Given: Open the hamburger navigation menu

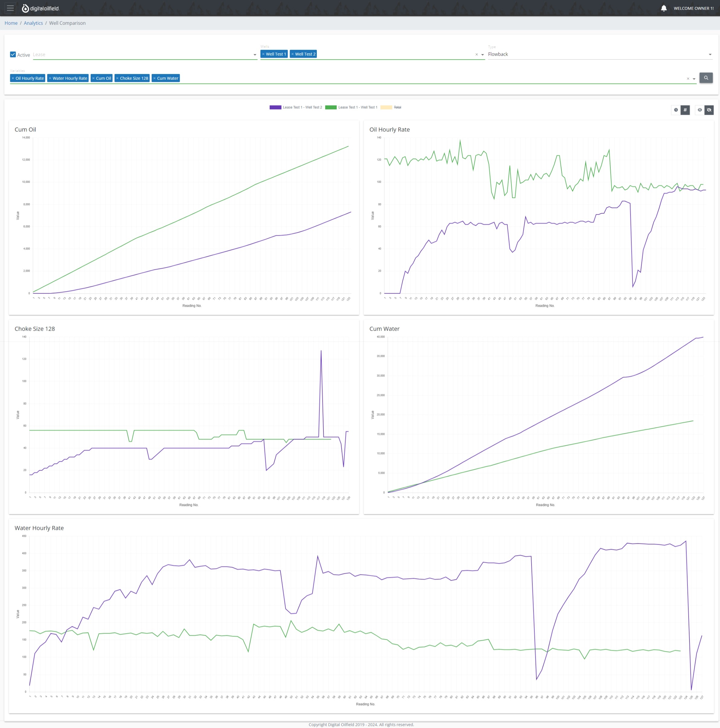Looking at the screenshot, I should (10, 8).
